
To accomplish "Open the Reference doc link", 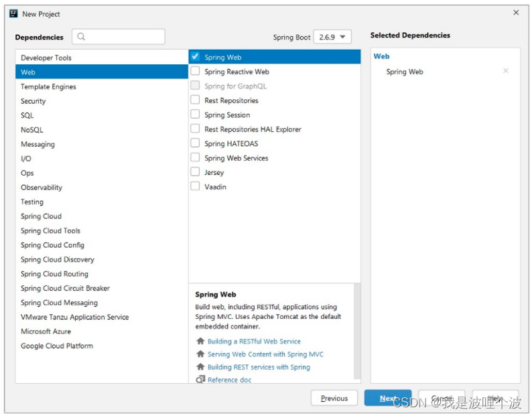I will [229, 380].
